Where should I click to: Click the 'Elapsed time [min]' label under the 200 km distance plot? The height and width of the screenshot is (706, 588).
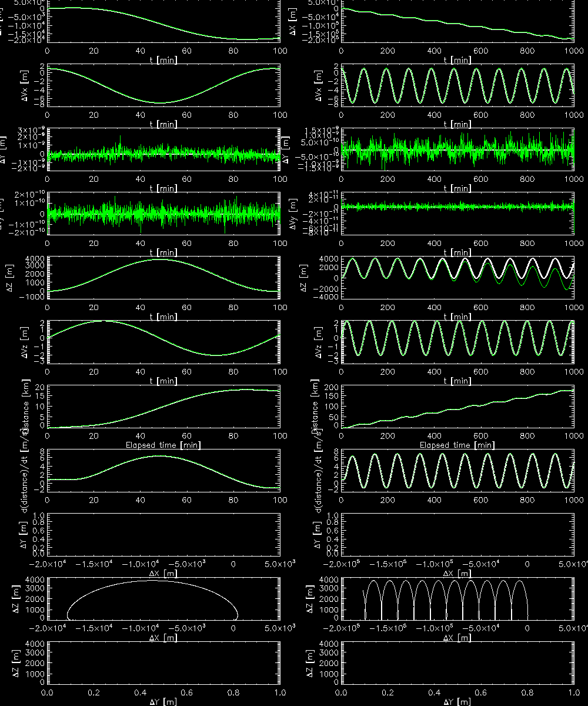coord(457,445)
